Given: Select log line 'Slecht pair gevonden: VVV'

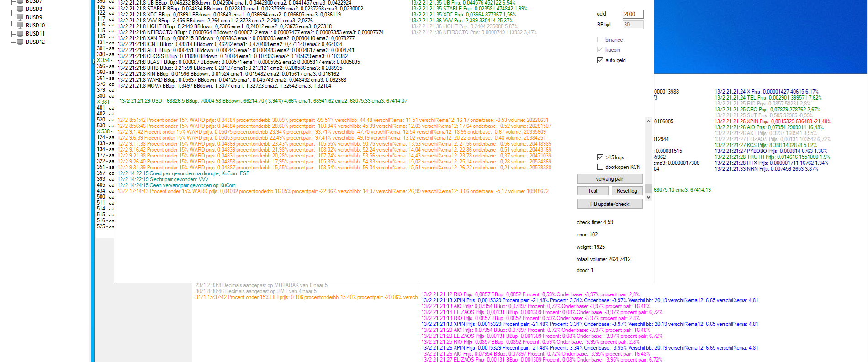Looking at the screenshot, I should pyautogui.click(x=163, y=179).
